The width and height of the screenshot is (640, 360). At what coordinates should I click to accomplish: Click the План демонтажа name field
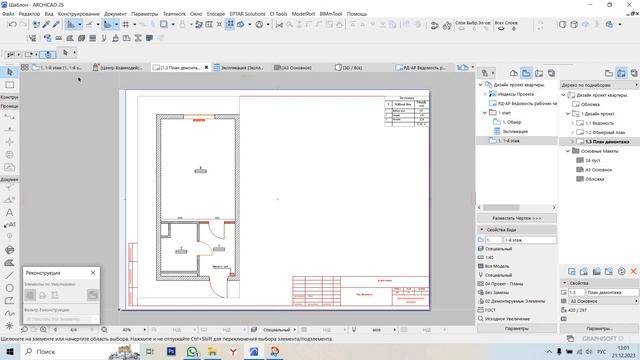click(612, 293)
